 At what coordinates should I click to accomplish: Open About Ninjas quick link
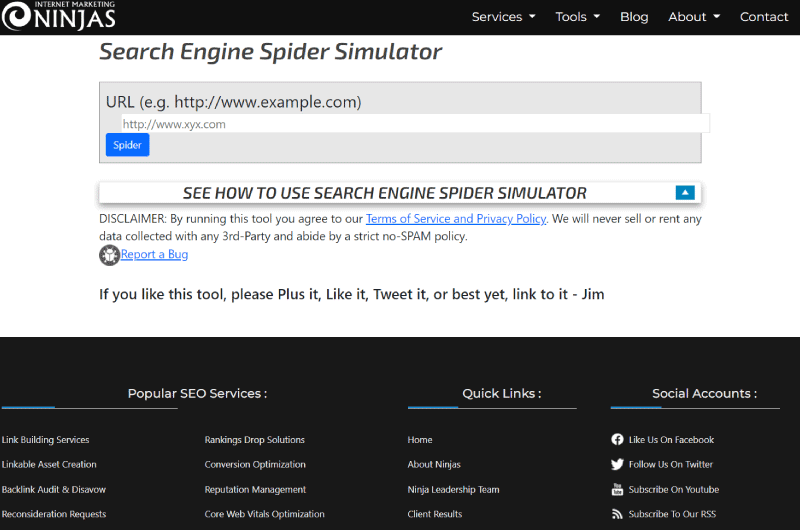point(434,464)
